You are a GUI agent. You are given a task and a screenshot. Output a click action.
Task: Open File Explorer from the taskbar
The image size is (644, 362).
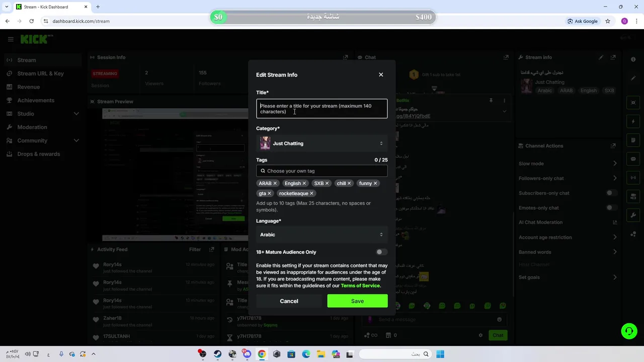(x=321, y=354)
